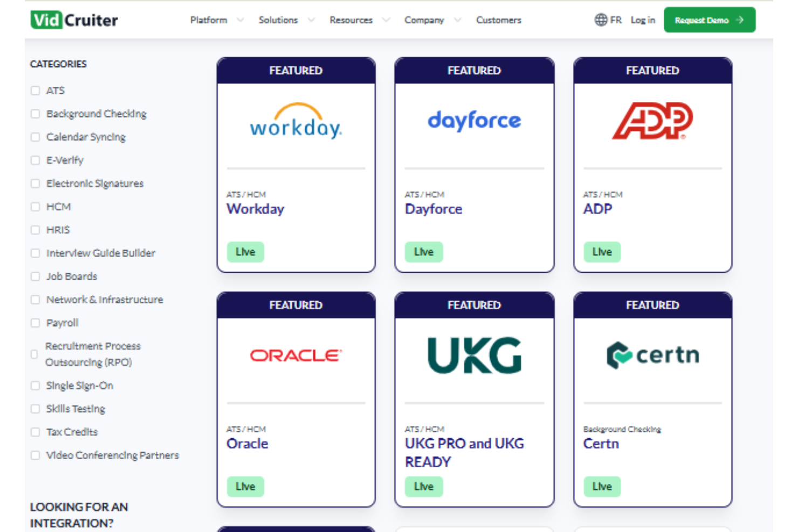Check Network & Infrastructure checkbox

coord(36,299)
